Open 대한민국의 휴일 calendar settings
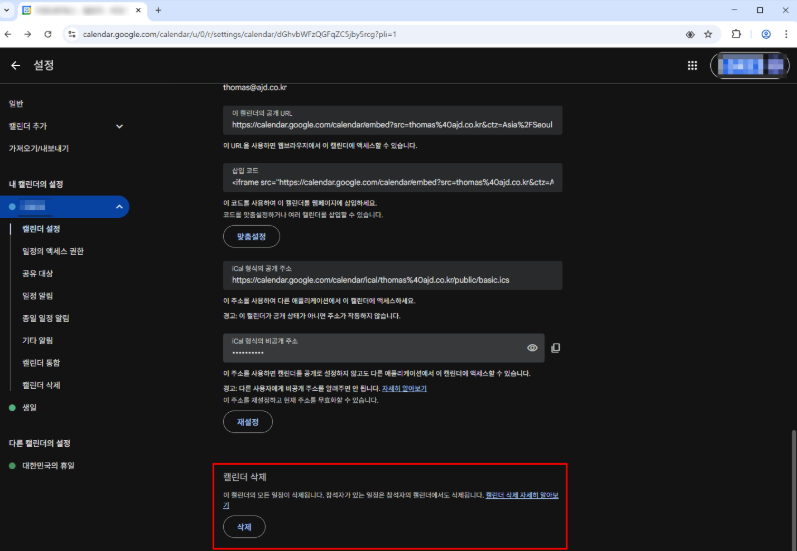797x551 pixels. (x=48, y=465)
